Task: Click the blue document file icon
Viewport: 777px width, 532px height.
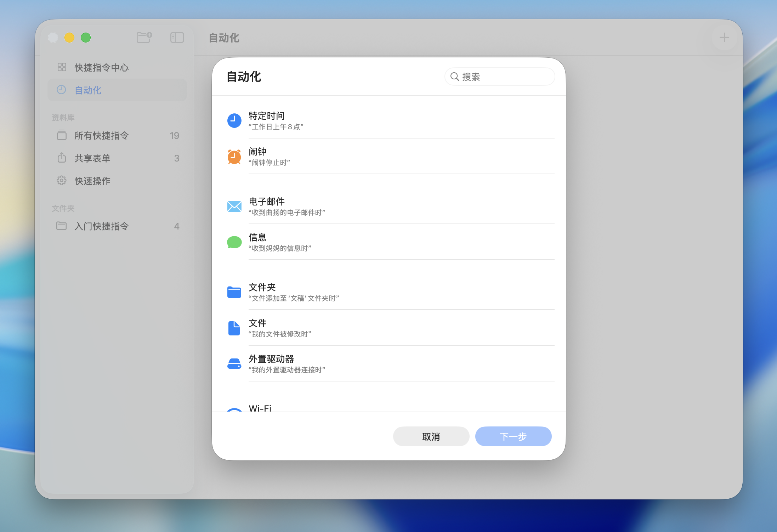Action: pyautogui.click(x=234, y=328)
